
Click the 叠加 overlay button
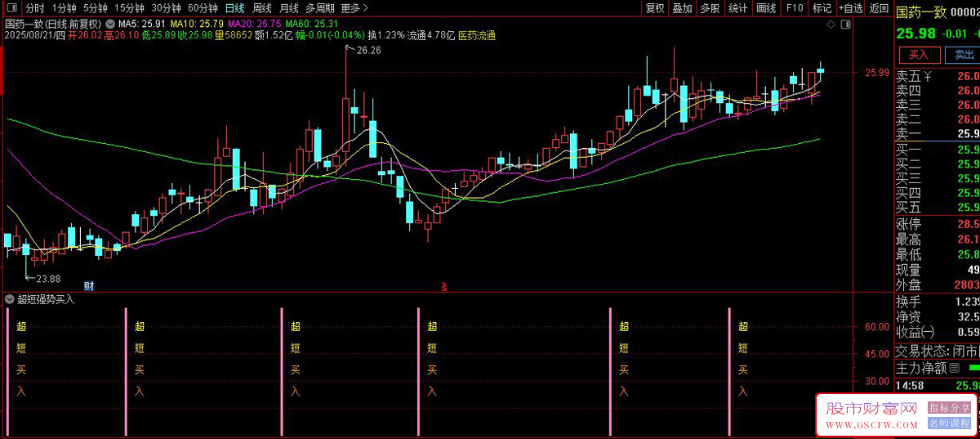tap(682, 8)
